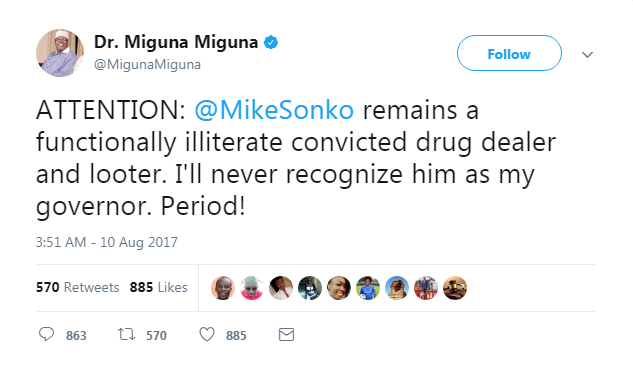Click the liker avatar in the blue jersey

click(368, 288)
